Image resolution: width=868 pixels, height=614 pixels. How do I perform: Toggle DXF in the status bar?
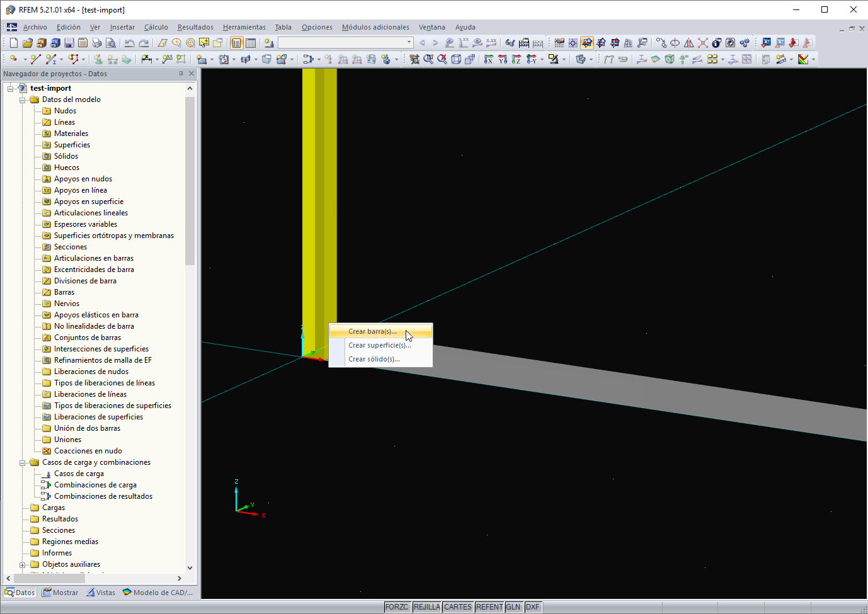coord(533,607)
